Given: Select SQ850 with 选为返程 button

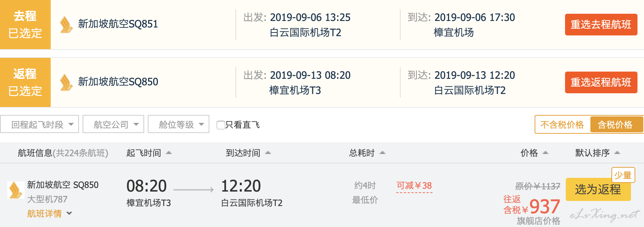Looking at the screenshot, I should point(598,189).
